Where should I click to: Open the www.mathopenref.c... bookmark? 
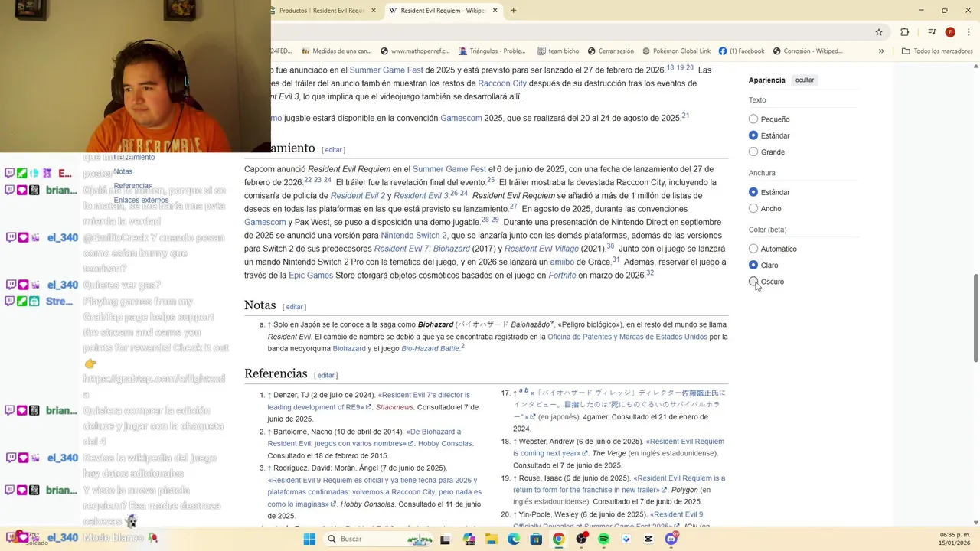[413, 51]
